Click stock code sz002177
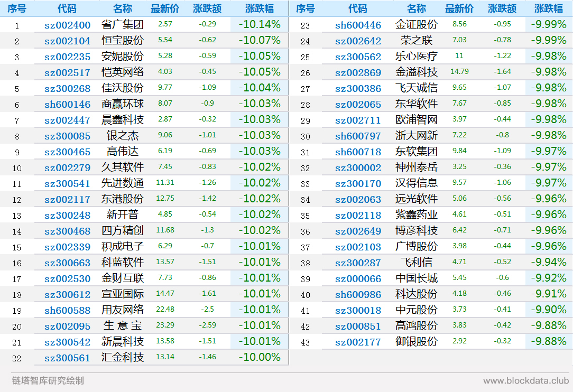Image resolution: width=573 pixels, height=392 pixels. (x=358, y=342)
